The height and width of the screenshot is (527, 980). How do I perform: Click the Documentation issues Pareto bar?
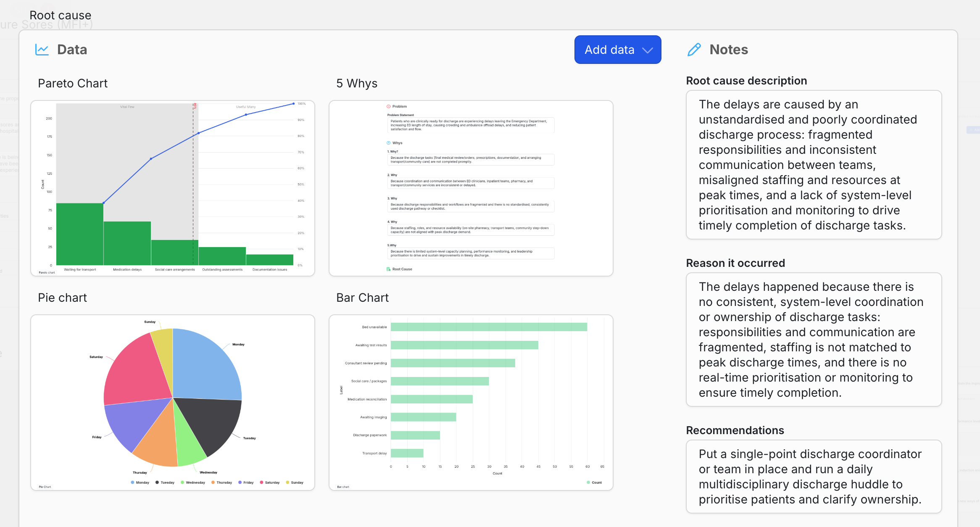coord(270,260)
